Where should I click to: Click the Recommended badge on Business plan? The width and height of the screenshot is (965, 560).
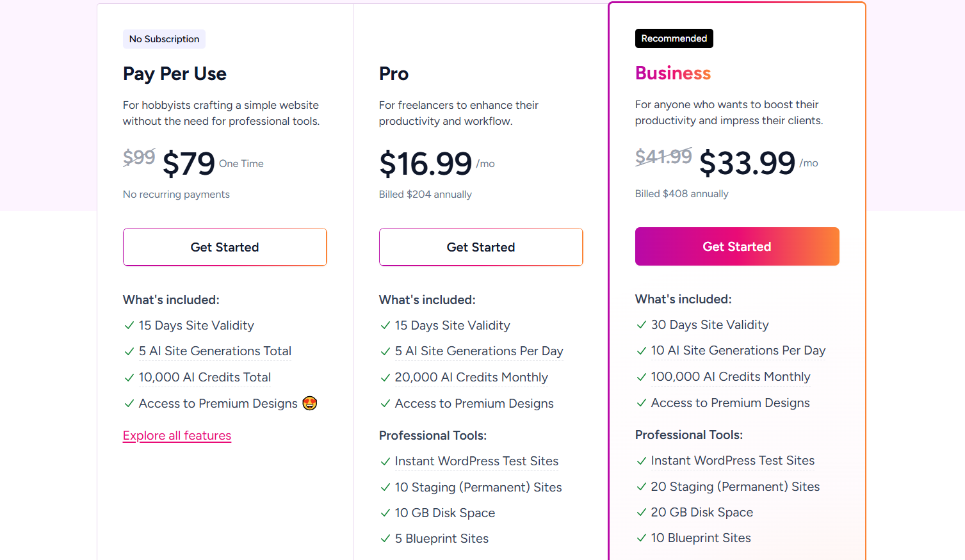click(674, 38)
